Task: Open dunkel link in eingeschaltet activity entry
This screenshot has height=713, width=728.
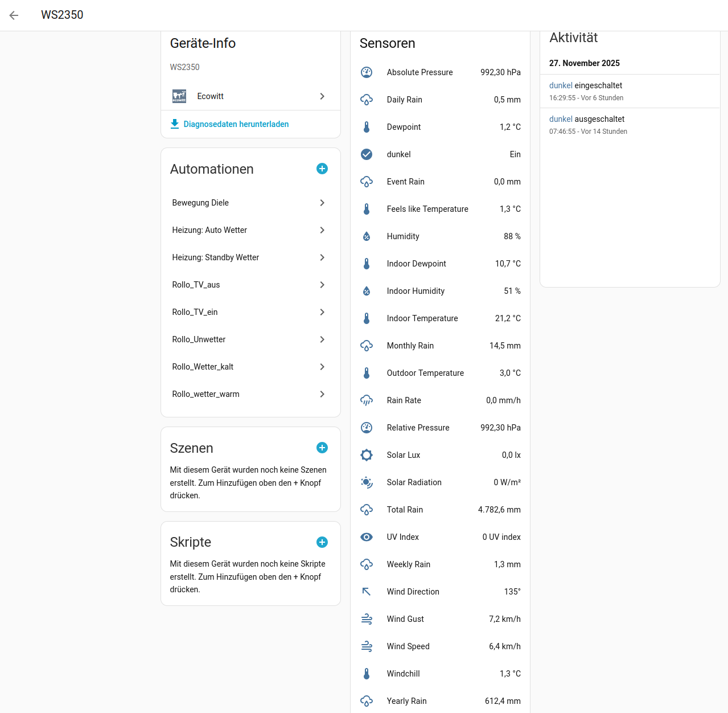Action: [x=561, y=85]
